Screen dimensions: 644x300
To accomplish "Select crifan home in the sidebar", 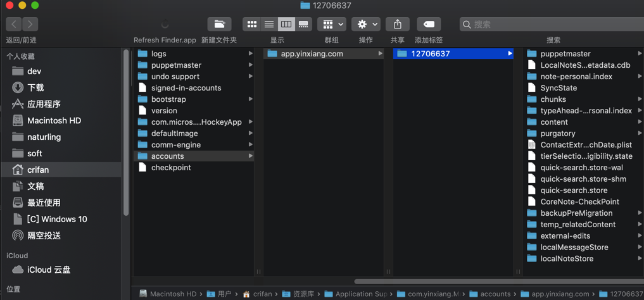I will coord(61,170).
